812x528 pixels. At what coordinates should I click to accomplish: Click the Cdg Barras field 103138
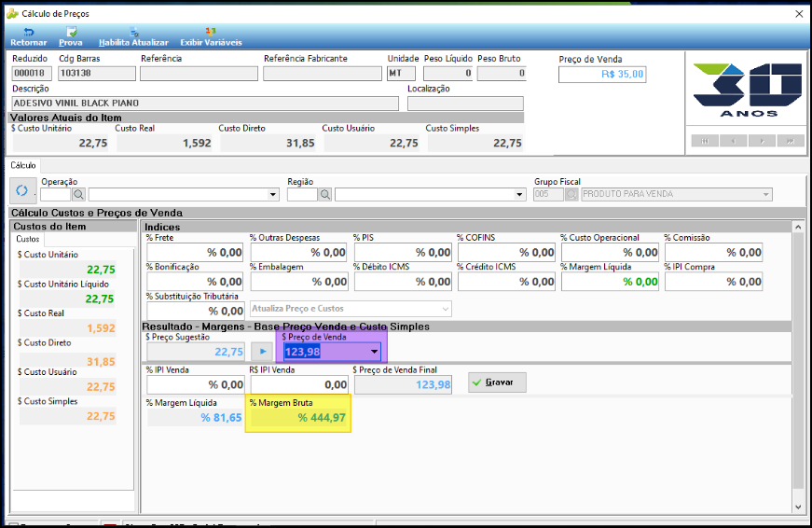[x=97, y=73]
